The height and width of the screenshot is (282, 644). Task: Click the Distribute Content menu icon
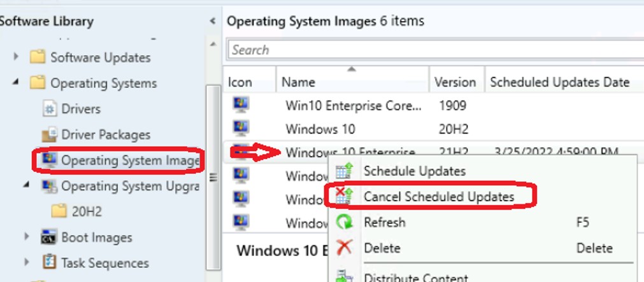(344, 276)
